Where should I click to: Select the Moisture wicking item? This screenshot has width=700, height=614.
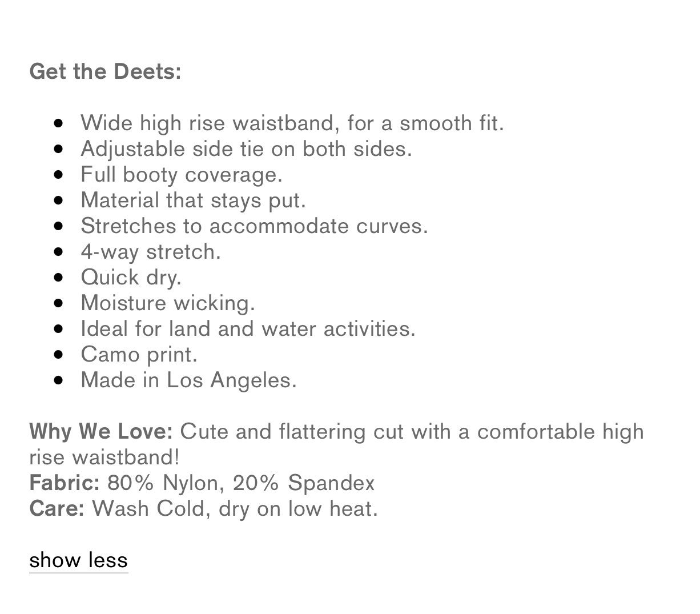point(168,303)
